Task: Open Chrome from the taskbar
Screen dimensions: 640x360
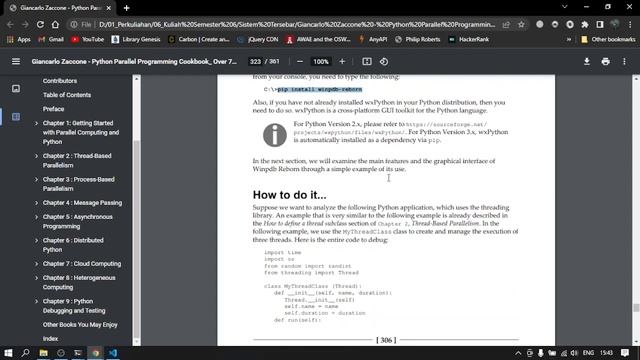Action: 96,353
